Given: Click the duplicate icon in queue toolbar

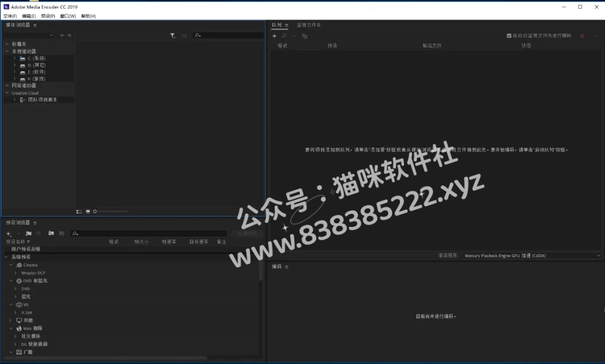Looking at the screenshot, I should (304, 36).
